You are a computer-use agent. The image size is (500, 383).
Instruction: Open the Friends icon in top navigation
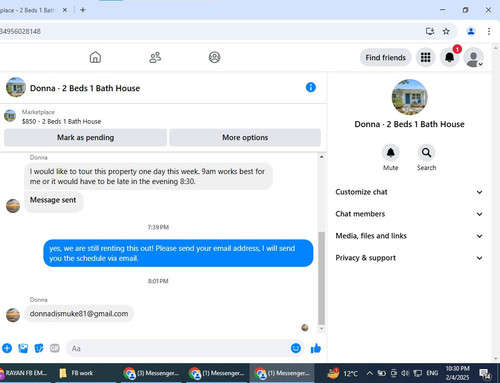click(x=155, y=57)
